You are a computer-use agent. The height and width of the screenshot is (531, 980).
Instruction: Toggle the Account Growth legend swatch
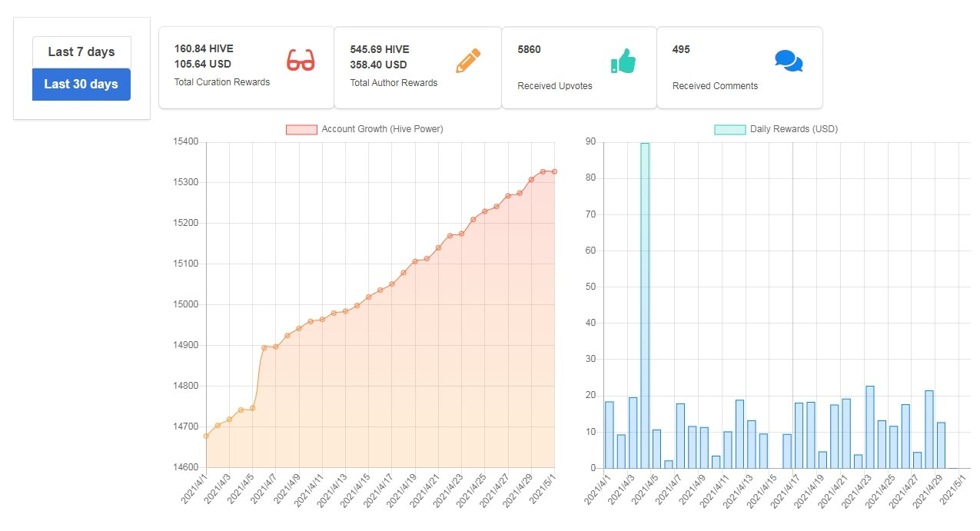(301, 129)
